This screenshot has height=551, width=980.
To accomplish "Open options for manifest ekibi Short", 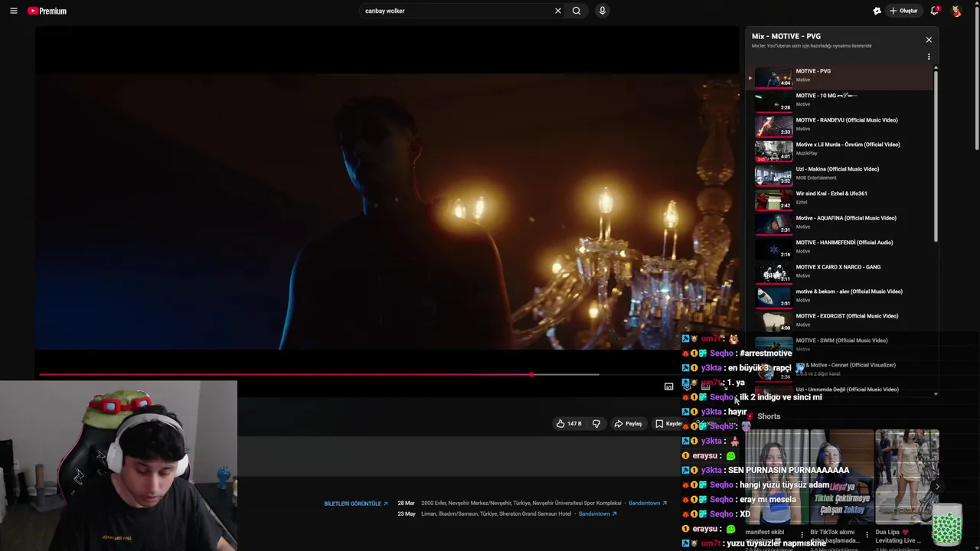I will (802, 535).
